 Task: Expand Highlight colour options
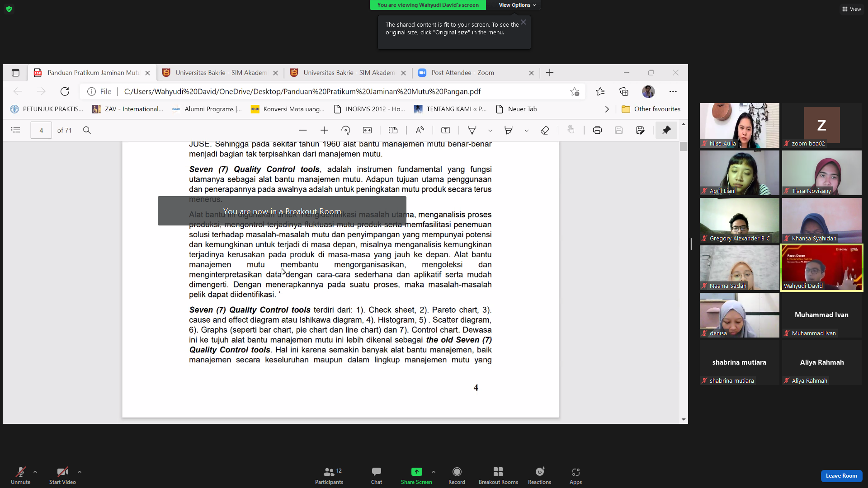[527, 131]
